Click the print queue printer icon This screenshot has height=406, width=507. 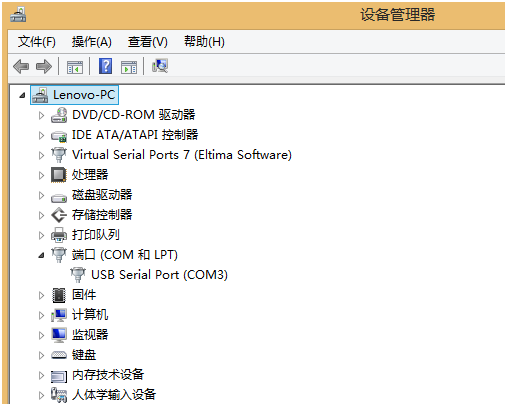[x=59, y=235]
